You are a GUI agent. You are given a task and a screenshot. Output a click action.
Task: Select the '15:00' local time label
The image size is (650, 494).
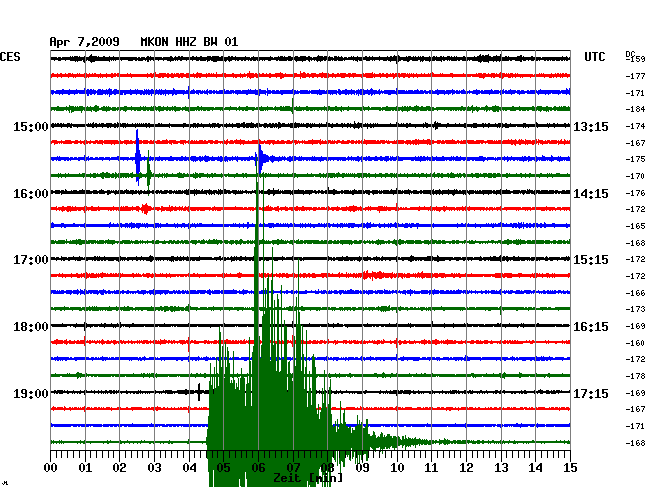31,127
